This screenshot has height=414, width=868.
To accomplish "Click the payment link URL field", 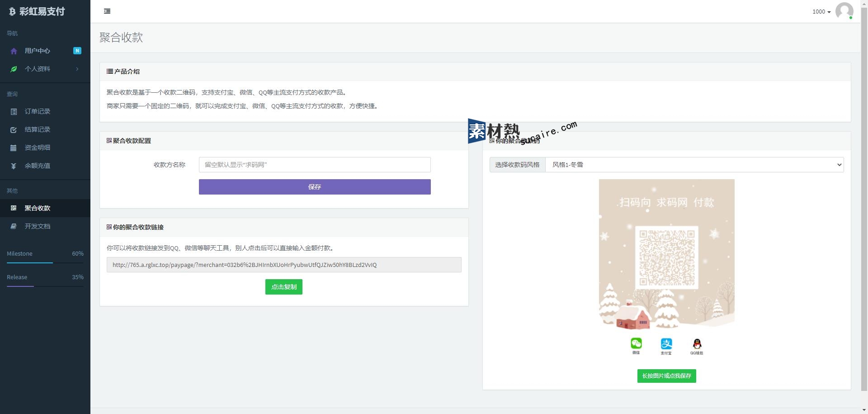I will [x=284, y=265].
